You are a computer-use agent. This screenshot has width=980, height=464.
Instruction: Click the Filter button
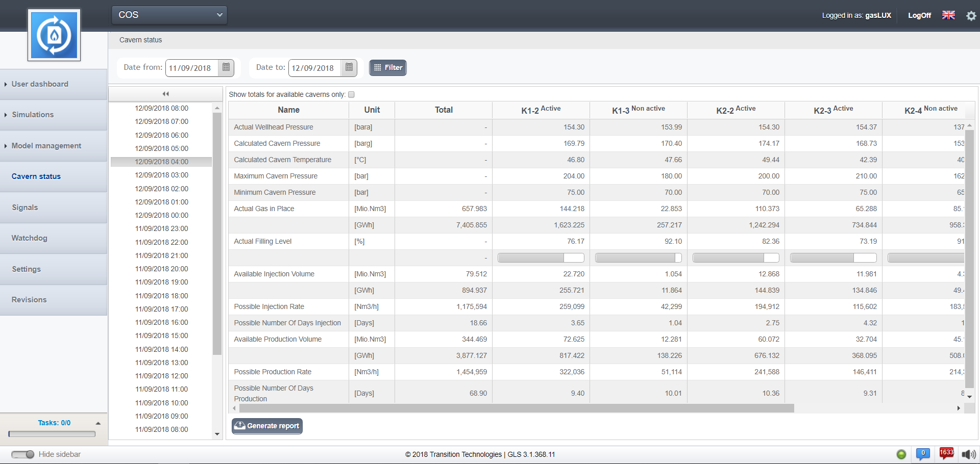pyautogui.click(x=388, y=68)
